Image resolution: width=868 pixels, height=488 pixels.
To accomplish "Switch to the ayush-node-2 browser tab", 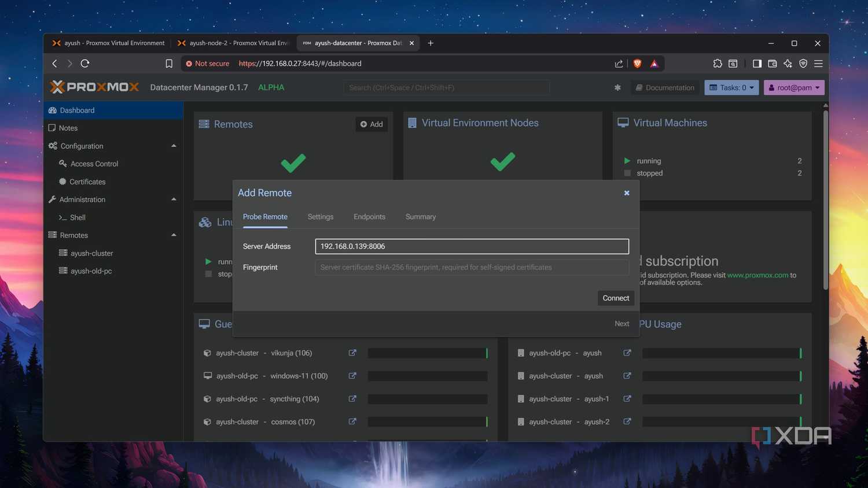I will [234, 43].
